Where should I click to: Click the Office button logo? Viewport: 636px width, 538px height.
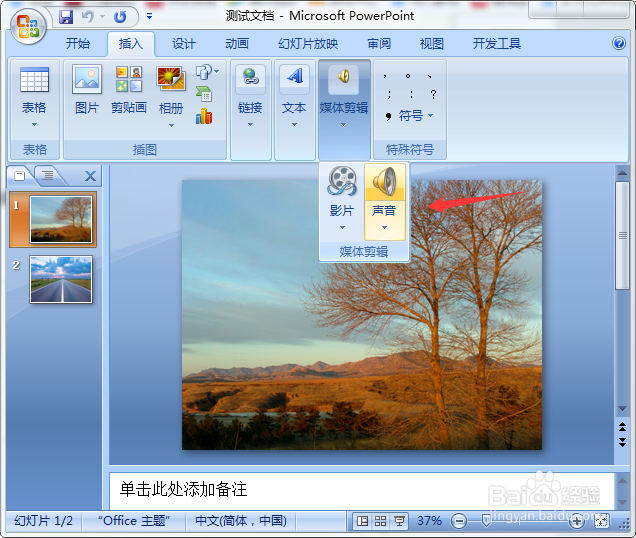coord(28,26)
